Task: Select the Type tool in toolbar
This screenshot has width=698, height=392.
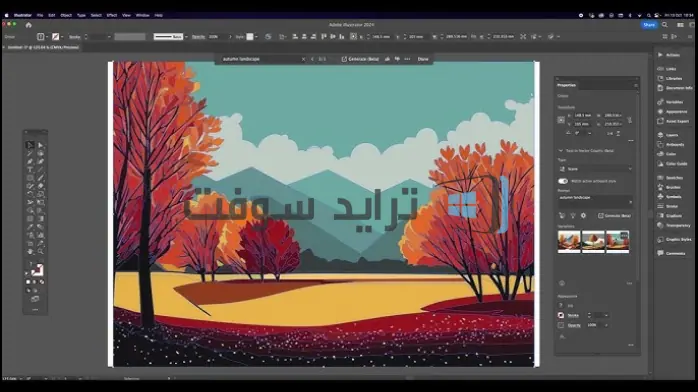Action: point(30,170)
